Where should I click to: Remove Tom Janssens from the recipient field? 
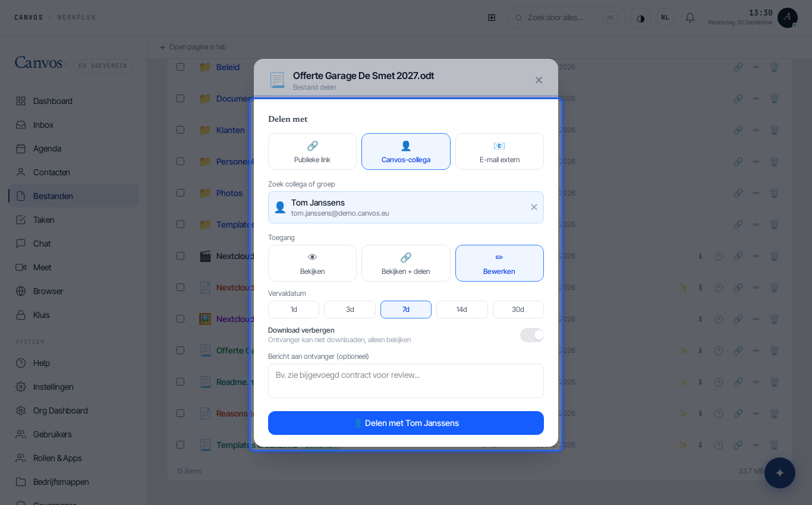click(x=534, y=207)
